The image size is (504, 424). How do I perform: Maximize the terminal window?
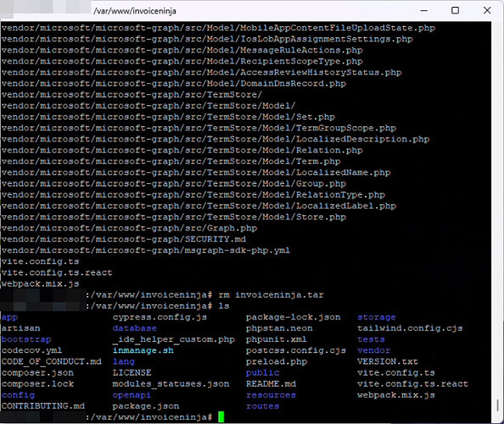tap(455, 10)
